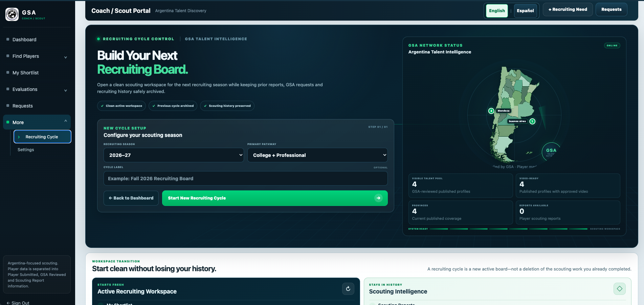Click the refresh icon on Active Recruiting Workspace

point(348,289)
